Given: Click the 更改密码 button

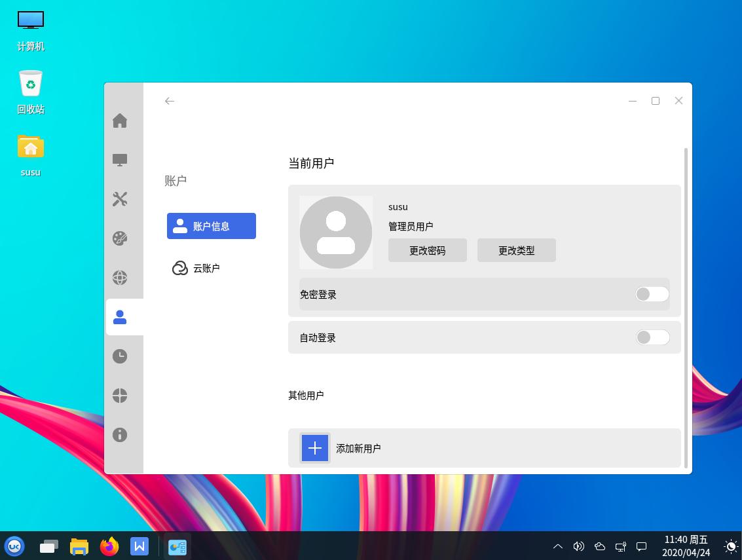Looking at the screenshot, I should (428, 250).
